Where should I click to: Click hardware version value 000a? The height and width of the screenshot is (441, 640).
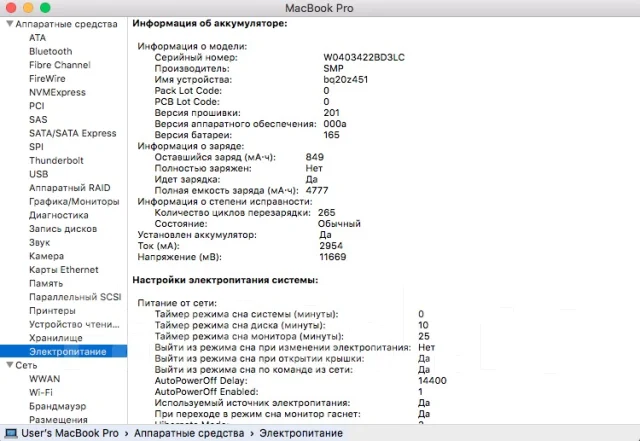335,124
